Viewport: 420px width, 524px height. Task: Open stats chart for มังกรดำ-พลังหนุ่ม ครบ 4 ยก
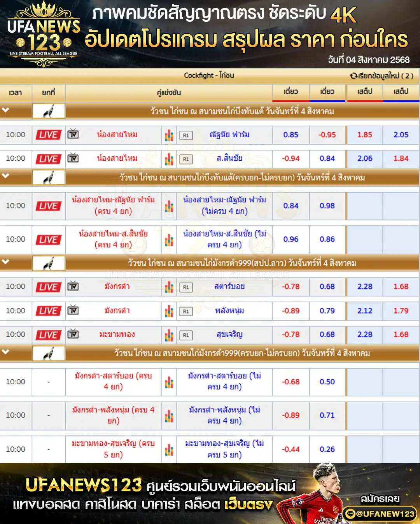coord(169,416)
